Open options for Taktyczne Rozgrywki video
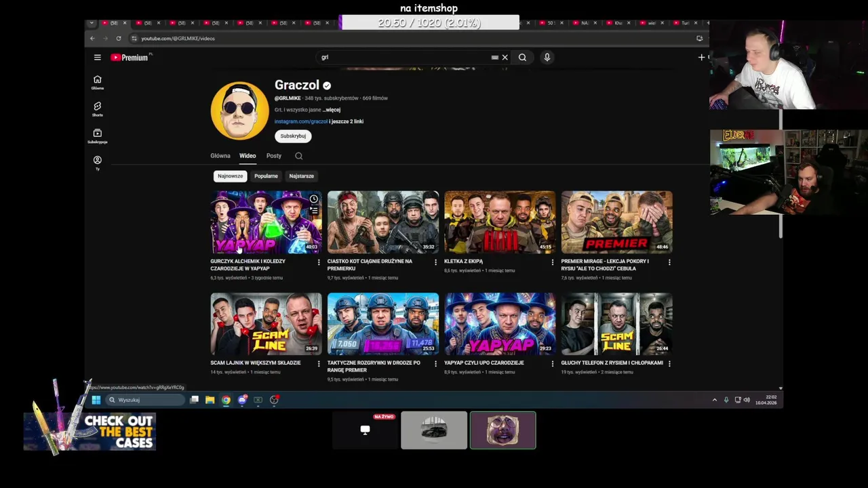This screenshot has height=488, width=868. (435, 364)
